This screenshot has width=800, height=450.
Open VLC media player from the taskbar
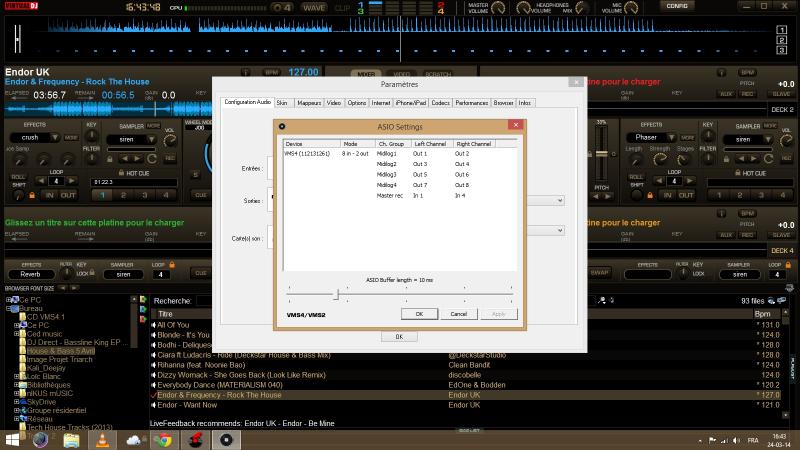click(103, 440)
